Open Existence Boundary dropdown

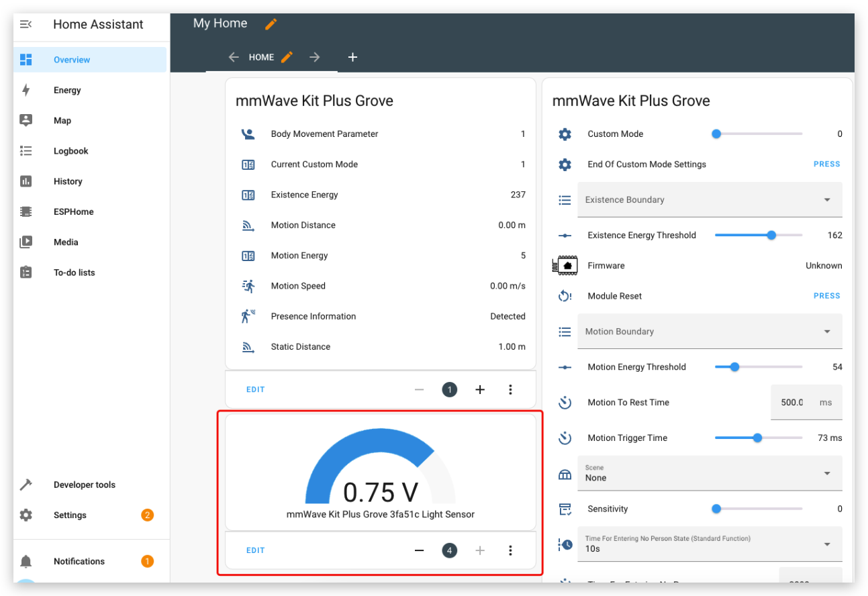(710, 200)
